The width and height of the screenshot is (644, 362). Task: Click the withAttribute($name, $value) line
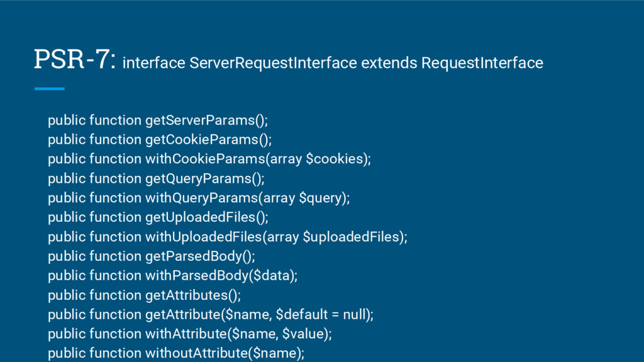[190, 334]
